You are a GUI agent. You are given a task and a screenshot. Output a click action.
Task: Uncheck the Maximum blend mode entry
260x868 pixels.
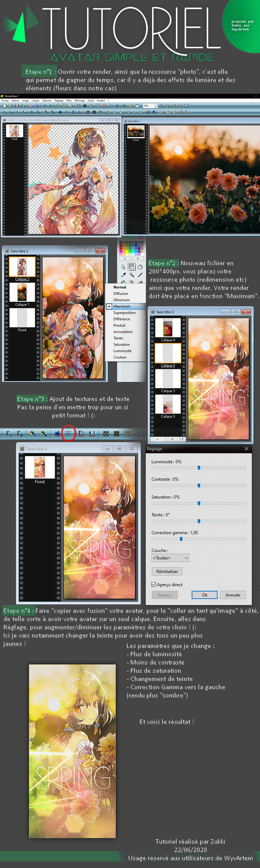click(126, 306)
